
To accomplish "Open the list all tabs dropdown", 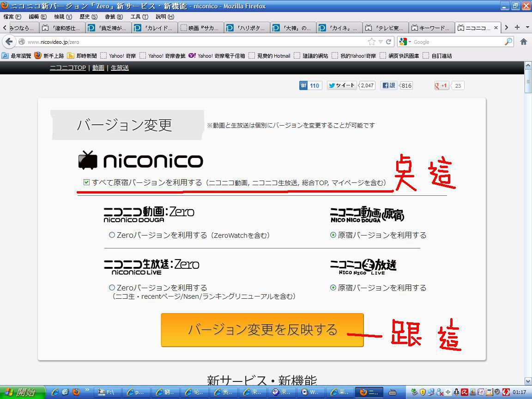I will [x=527, y=28].
